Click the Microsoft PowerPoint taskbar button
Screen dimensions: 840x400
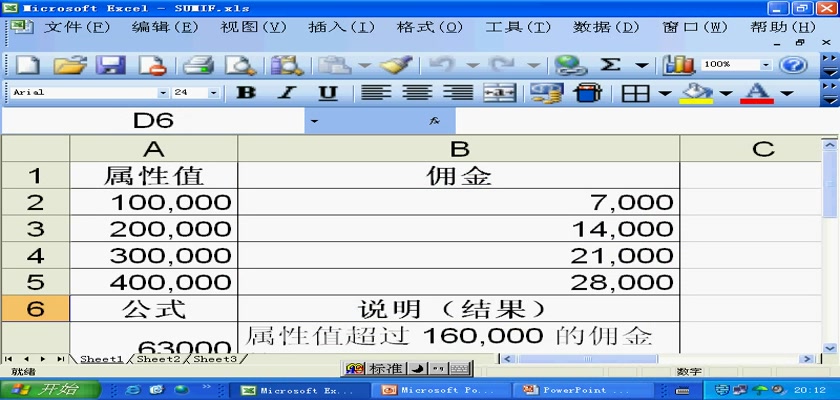tap(441, 389)
